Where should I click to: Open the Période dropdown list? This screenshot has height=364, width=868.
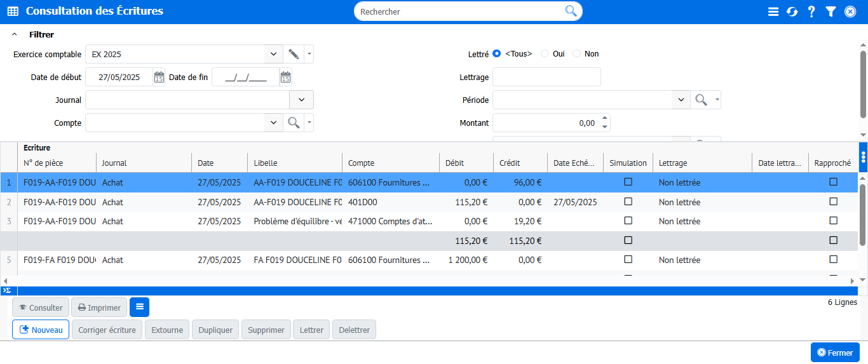pos(681,100)
